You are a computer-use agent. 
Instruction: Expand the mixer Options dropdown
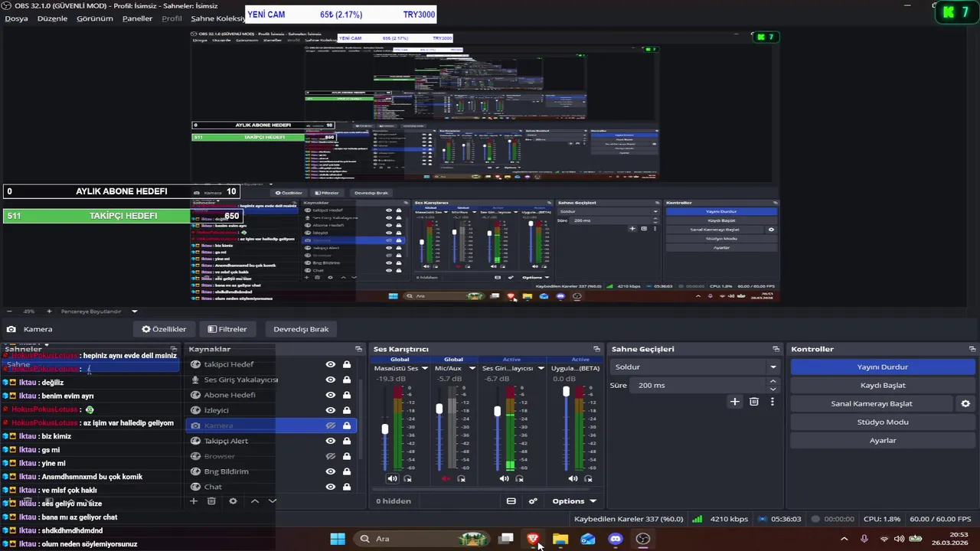pyautogui.click(x=574, y=501)
